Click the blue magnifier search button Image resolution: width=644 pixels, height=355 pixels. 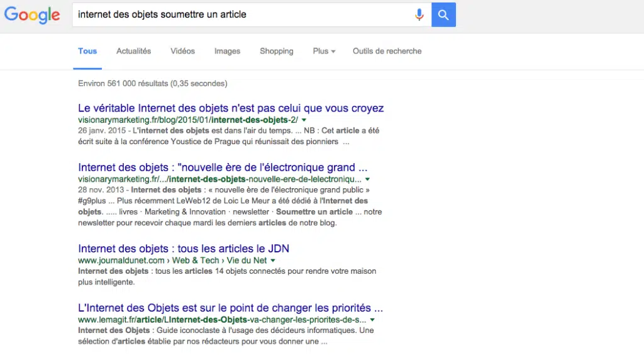pyautogui.click(x=443, y=15)
